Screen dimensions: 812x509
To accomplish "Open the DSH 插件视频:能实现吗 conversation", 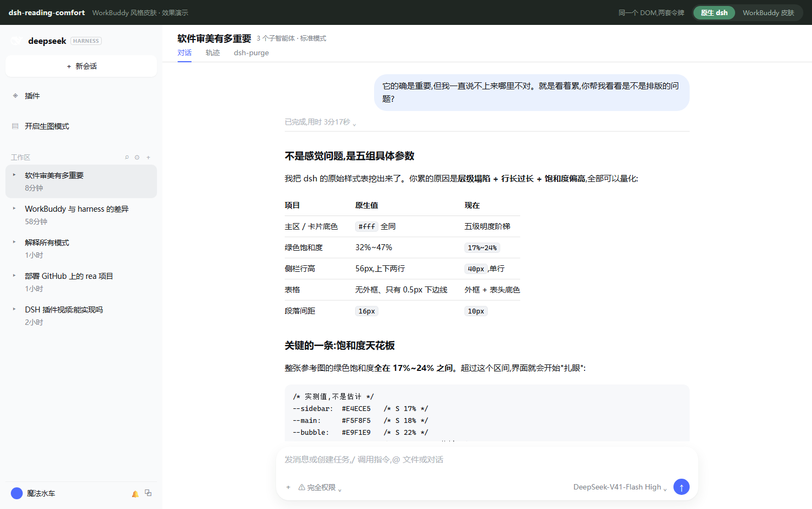I will coord(81,316).
